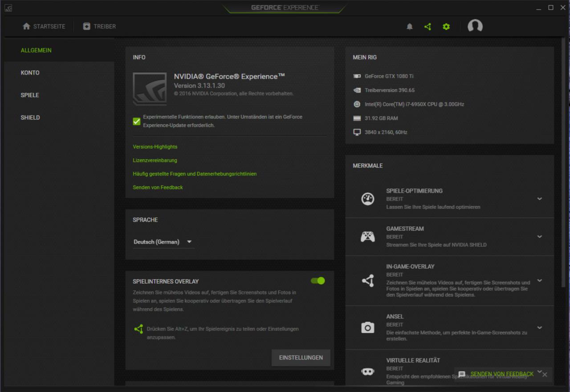
Task: Click the monitor icon next to 3840 x 2160
Action: 357,132
